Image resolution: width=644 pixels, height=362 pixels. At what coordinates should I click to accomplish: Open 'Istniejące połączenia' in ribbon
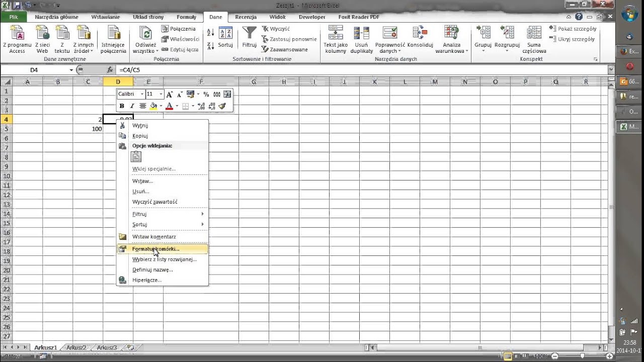click(x=113, y=39)
